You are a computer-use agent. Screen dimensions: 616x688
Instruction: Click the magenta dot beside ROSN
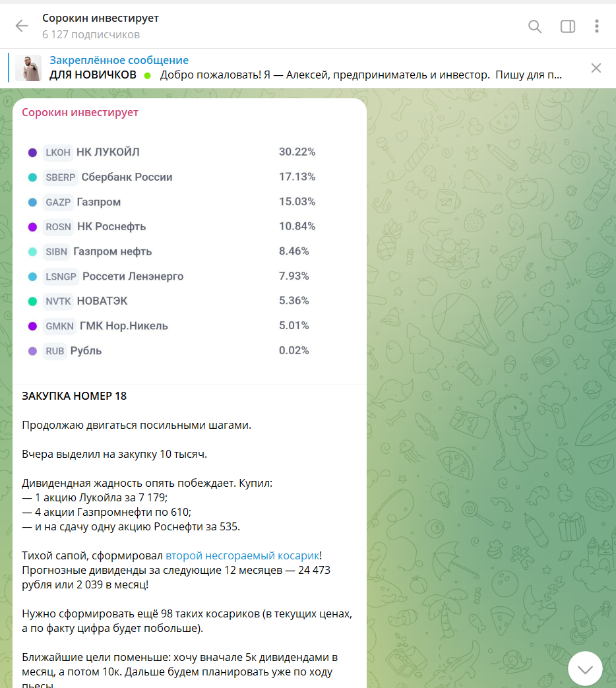(32, 227)
